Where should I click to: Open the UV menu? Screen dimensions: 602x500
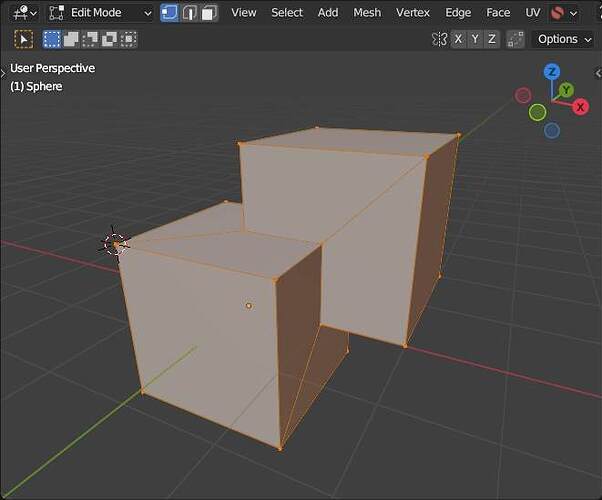[x=533, y=13]
